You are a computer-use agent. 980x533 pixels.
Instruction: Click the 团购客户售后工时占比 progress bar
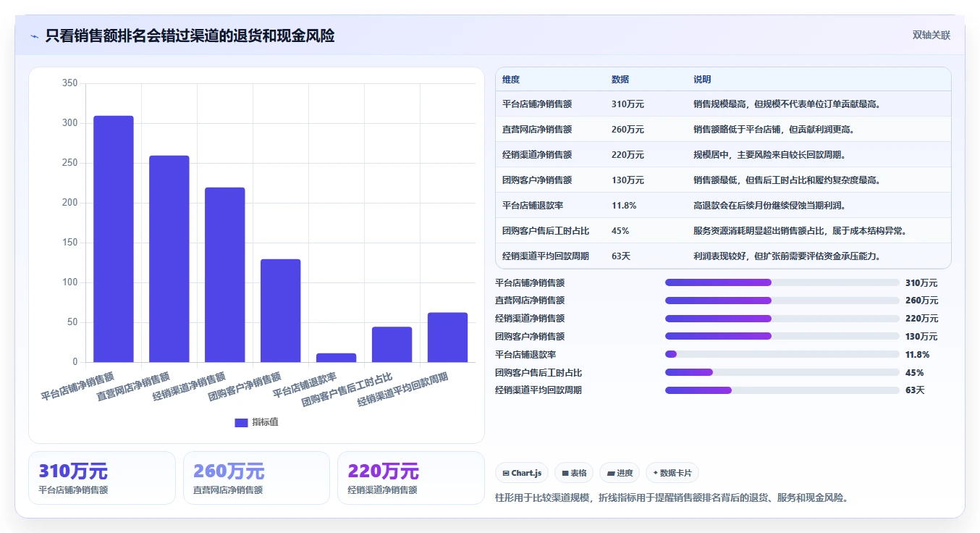(x=782, y=372)
